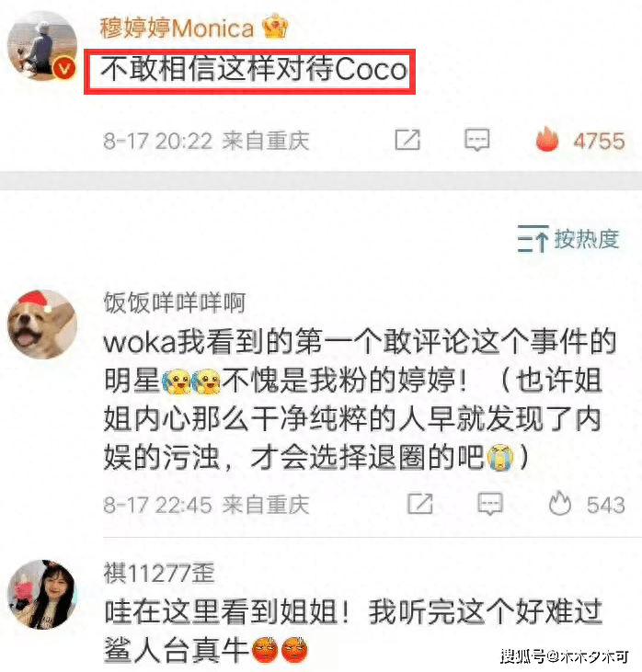Like the comment showing 543 flame icon
The image size is (642, 672).
click(x=559, y=503)
